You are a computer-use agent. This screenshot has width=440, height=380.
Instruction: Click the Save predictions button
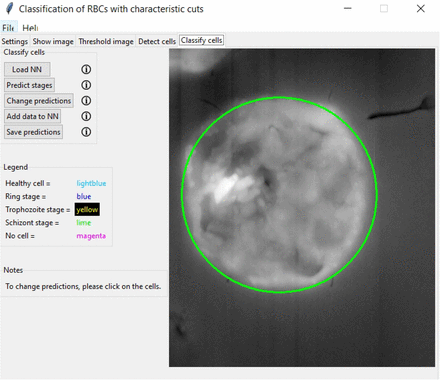point(33,132)
